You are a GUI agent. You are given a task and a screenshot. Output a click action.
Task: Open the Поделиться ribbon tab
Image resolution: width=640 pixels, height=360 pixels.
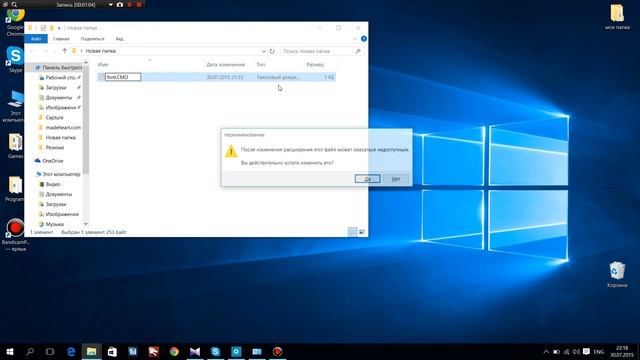(93, 39)
